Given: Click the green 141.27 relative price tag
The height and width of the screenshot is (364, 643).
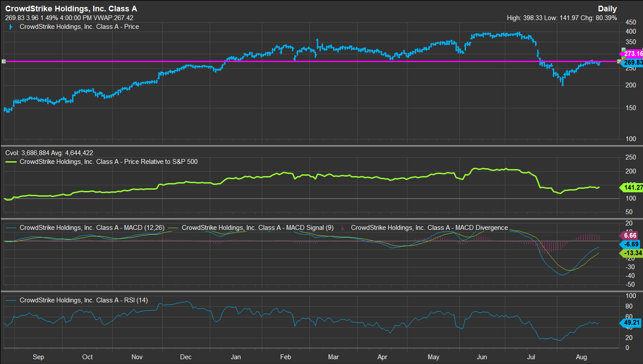Looking at the screenshot, I should (x=632, y=187).
